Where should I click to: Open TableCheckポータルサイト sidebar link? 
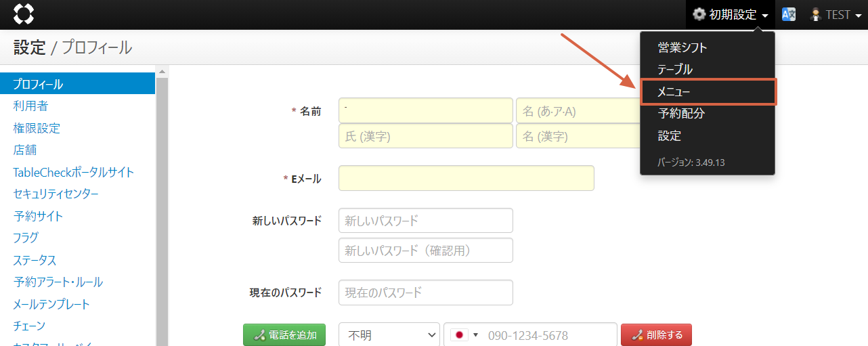[73, 172]
